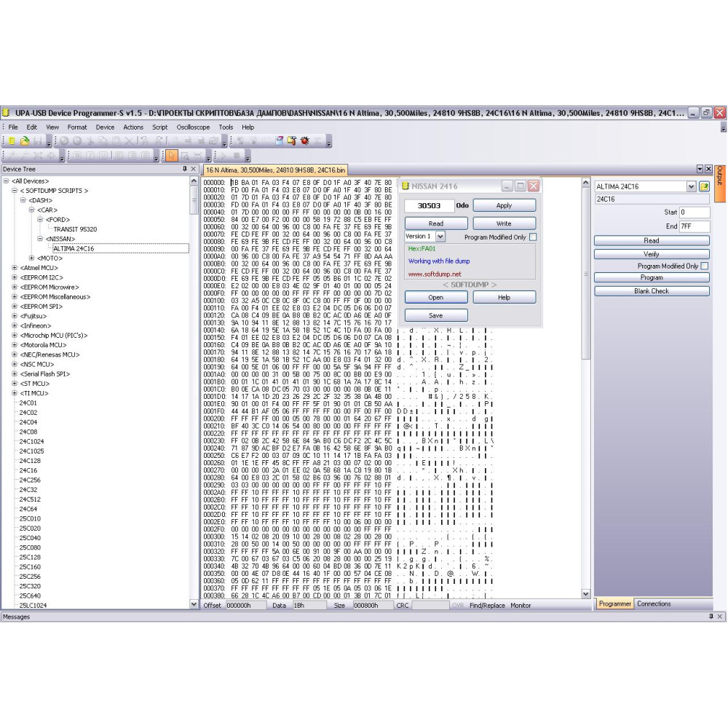Click Write in NISSAN 2416 dialog
The image size is (728, 728).
(x=504, y=223)
